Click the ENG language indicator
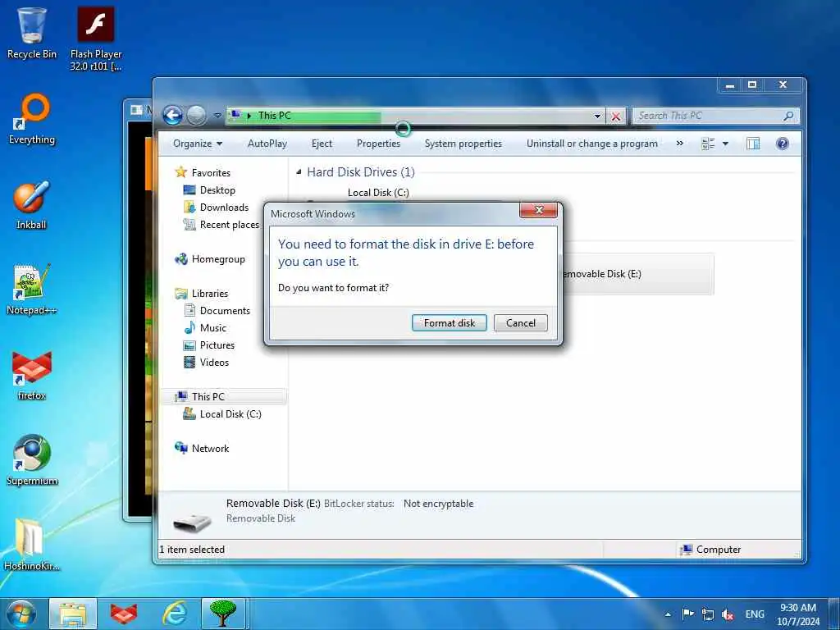 point(755,614)
